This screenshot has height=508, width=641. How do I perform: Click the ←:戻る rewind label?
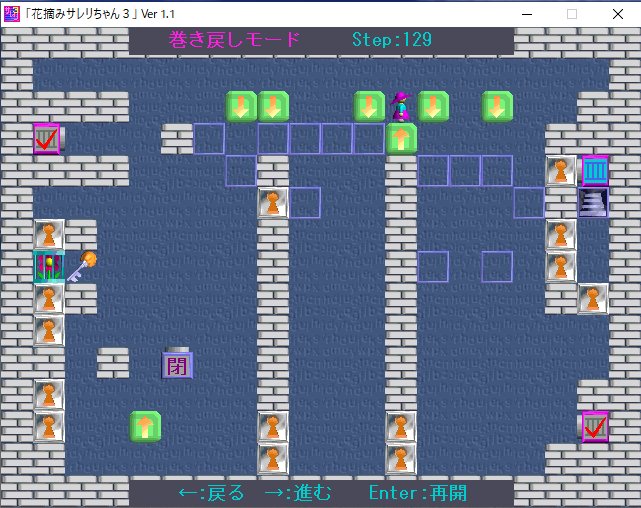click(210, 493)
